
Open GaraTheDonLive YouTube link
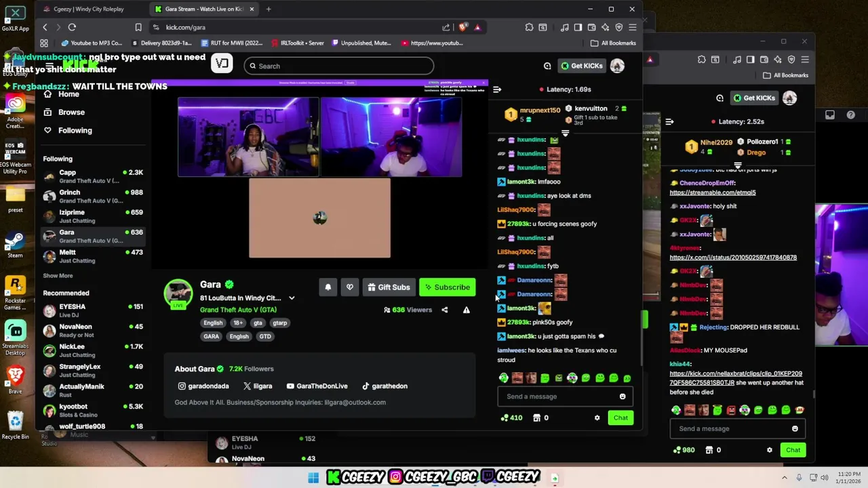[x=317, y=386]
